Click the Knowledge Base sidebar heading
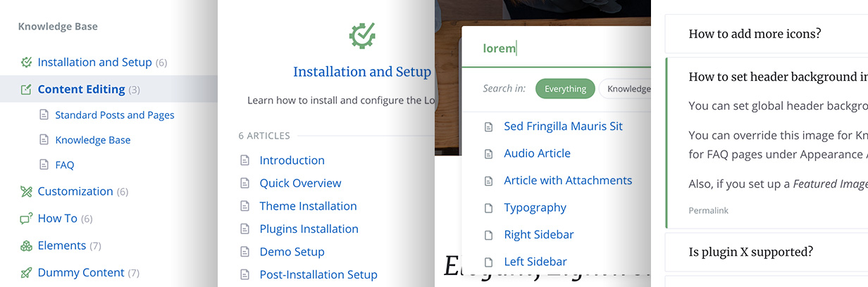 coord(58,27)
